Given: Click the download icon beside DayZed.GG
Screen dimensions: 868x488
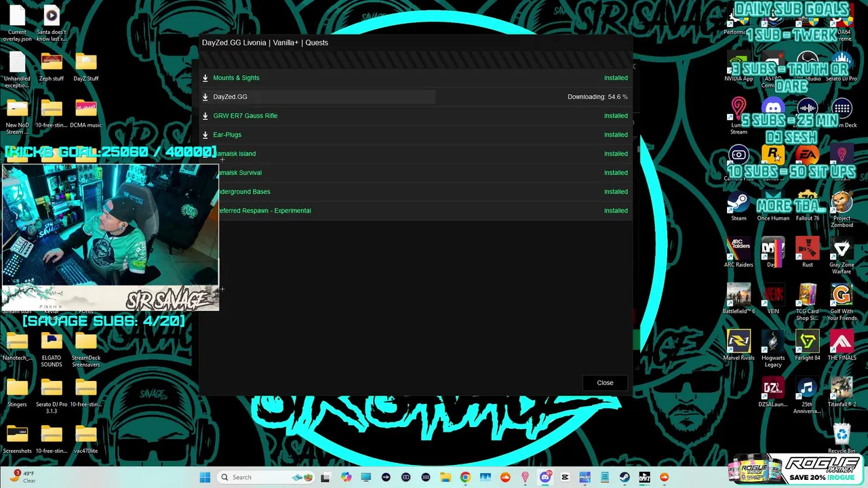Looking at the screenshot, I should (205, 97).
